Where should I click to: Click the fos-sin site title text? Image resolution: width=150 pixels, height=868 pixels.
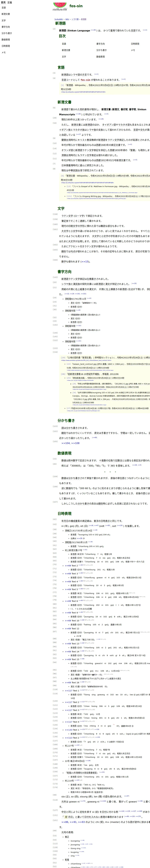click(x=76, y=6)
